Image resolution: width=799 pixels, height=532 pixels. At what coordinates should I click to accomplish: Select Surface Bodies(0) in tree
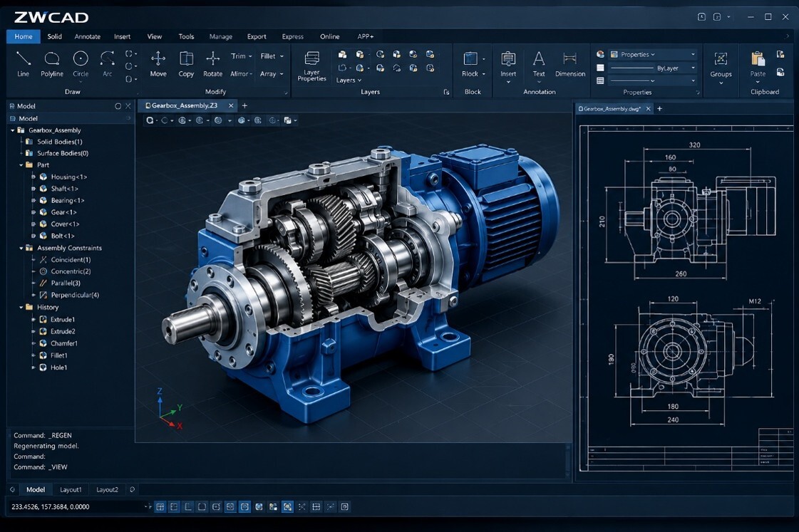click(63, 153)
